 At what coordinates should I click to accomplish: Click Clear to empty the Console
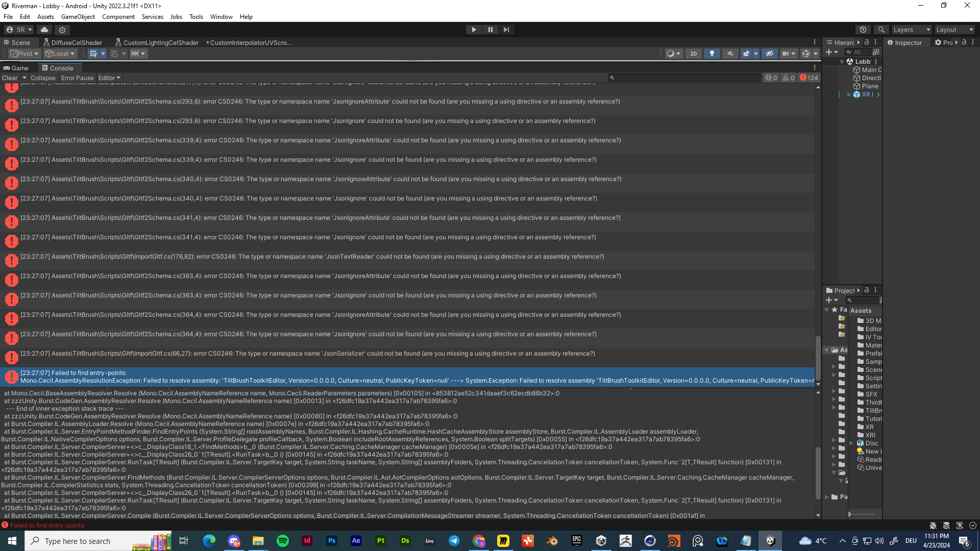[x=10, y=78]
